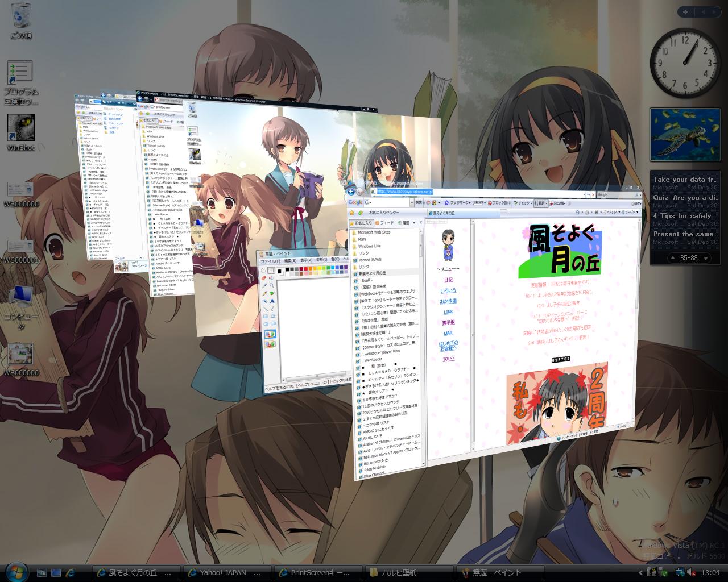Viewport: 728px width, 582px height.
Task: Choose the Ellipse tool in Paint
Action: click(266, 324)
